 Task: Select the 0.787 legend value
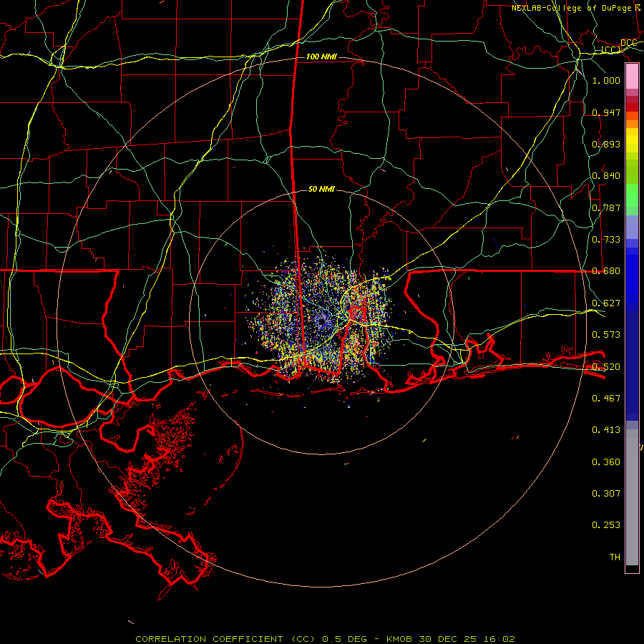point(606,208)
